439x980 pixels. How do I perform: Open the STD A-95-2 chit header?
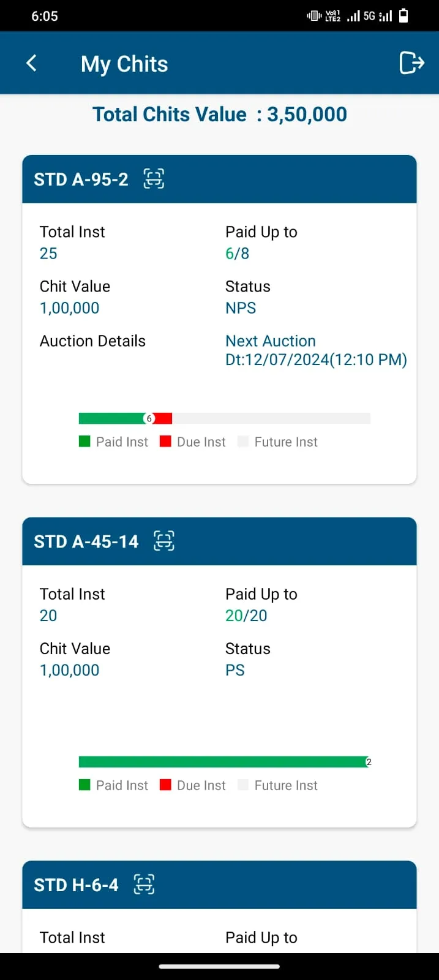219,179
